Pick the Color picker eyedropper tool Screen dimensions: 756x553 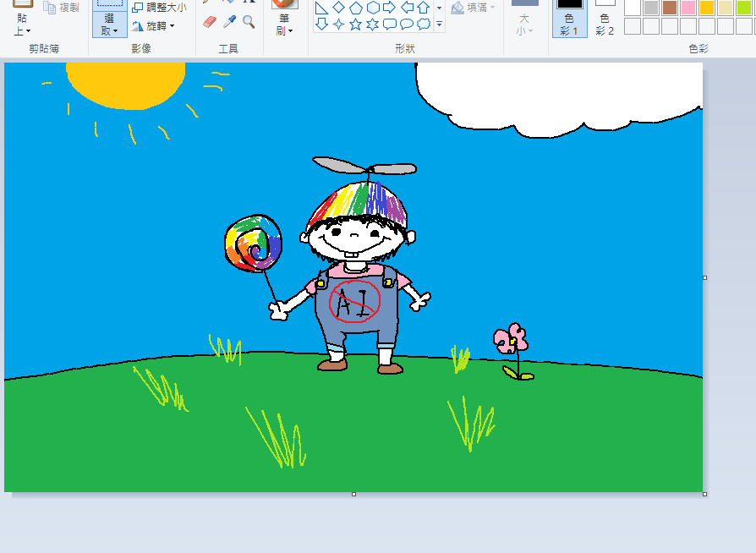pyautogui.click(x=229, y=22)
